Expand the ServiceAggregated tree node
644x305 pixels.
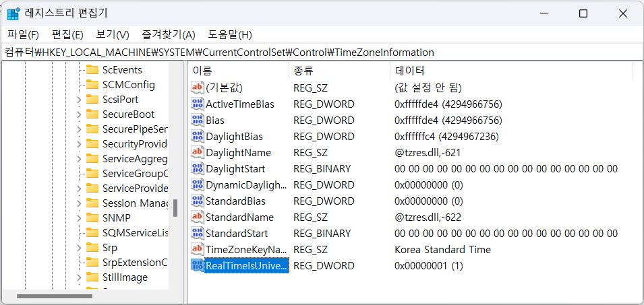click(79, 159)
